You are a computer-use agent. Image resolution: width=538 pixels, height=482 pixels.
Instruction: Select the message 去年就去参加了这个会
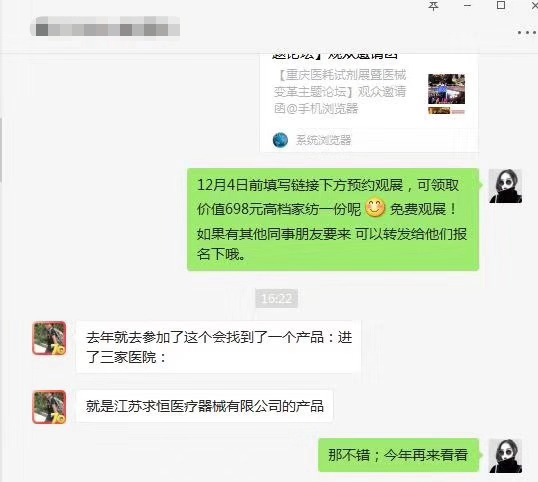tap(219, 347)
